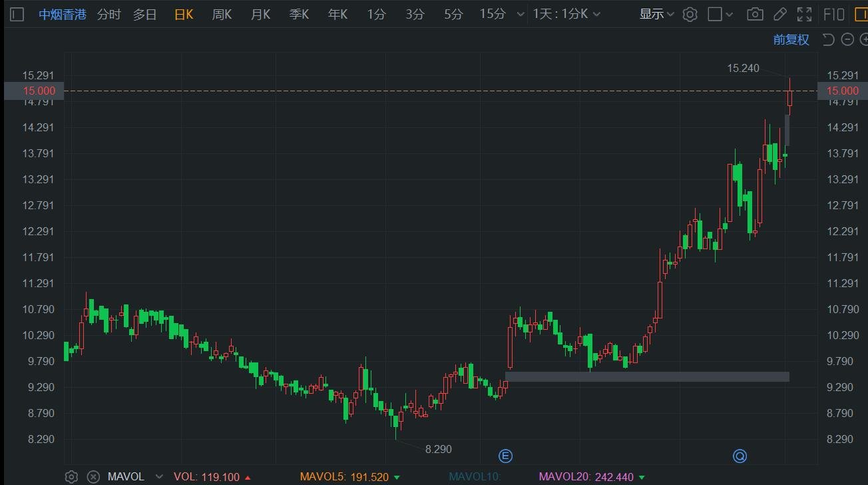Select the 分时 intraday tab
The width and height of the screenshot is (868, 485).
click(108, 14)
